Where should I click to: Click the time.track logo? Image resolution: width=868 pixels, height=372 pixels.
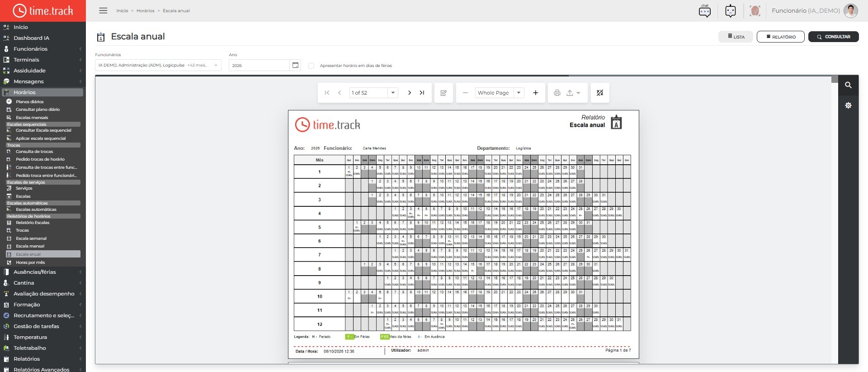click(x=43, y=11)
